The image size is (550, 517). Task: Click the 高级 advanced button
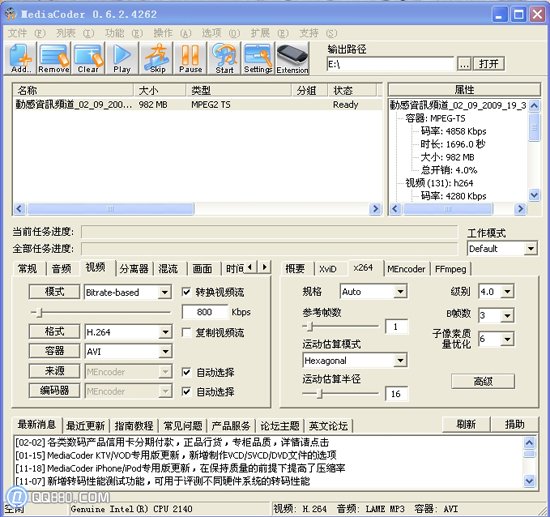(483, 381)
